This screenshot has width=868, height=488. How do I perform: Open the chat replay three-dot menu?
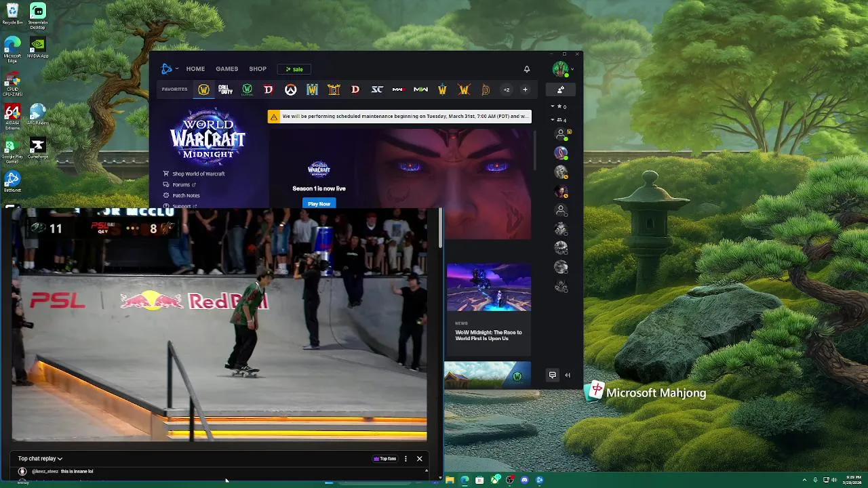point(406,459)
